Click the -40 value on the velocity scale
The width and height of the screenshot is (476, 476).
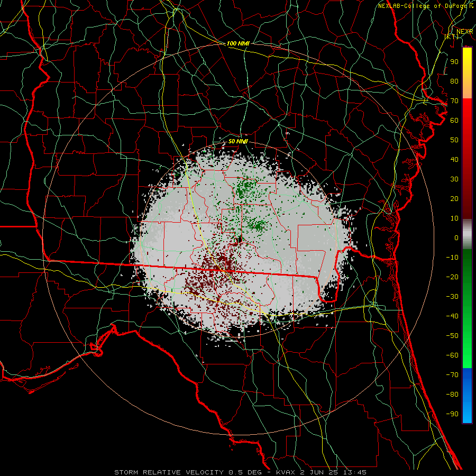tap(452, 316)
